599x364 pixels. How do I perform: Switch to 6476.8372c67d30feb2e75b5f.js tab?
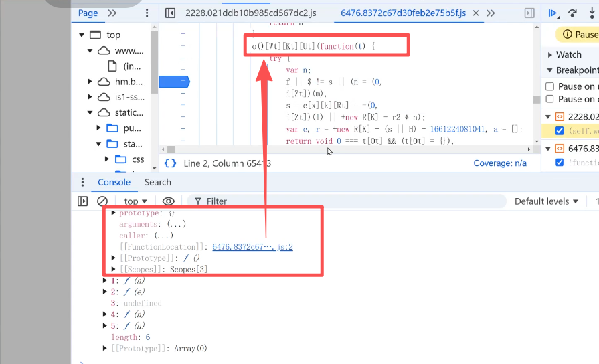point(403,13)
